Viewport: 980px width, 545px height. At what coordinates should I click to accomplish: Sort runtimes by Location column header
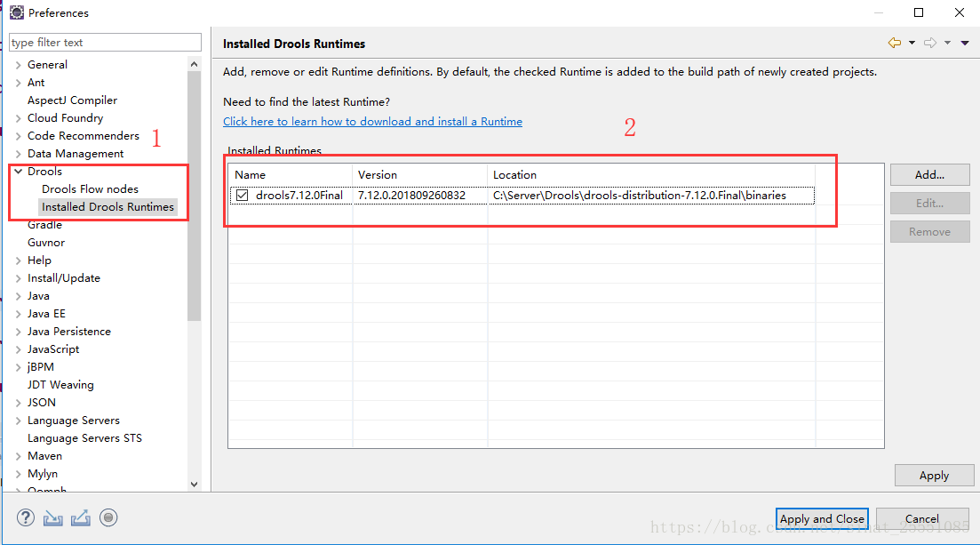click(x=651, y=175)
